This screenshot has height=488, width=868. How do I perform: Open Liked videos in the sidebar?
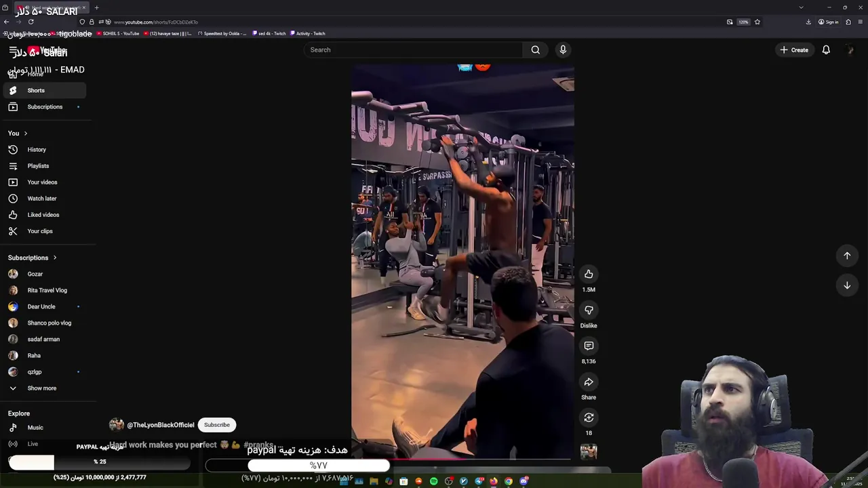click(45, 215)
